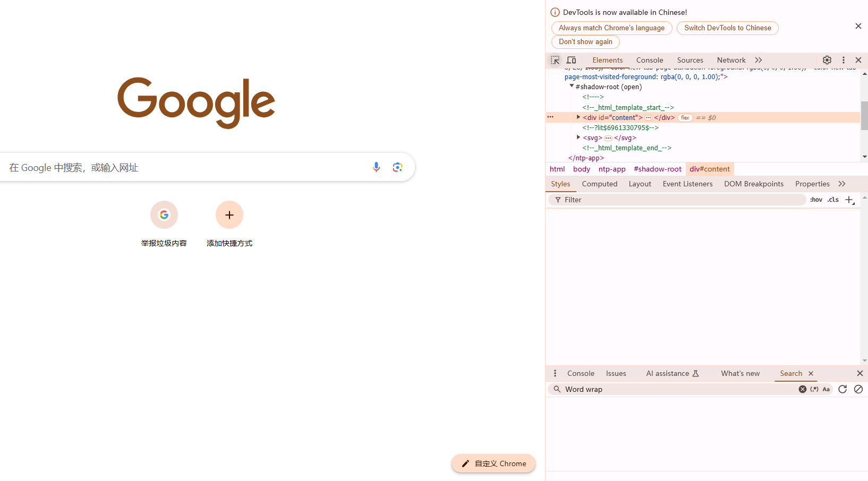Select ntp-app breadcrumb

click(612, 169)
